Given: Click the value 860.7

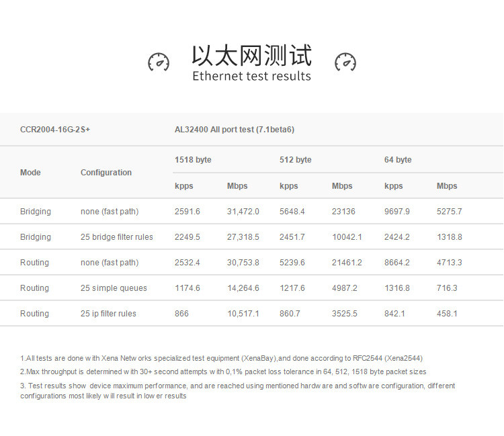Looking at the screenshot, I should [x=290, y=314].
